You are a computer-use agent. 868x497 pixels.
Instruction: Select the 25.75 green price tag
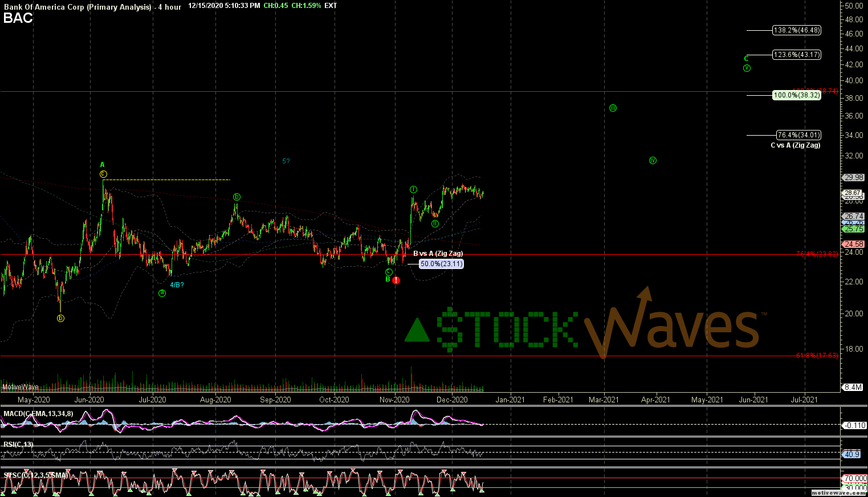tap(854, 229)
